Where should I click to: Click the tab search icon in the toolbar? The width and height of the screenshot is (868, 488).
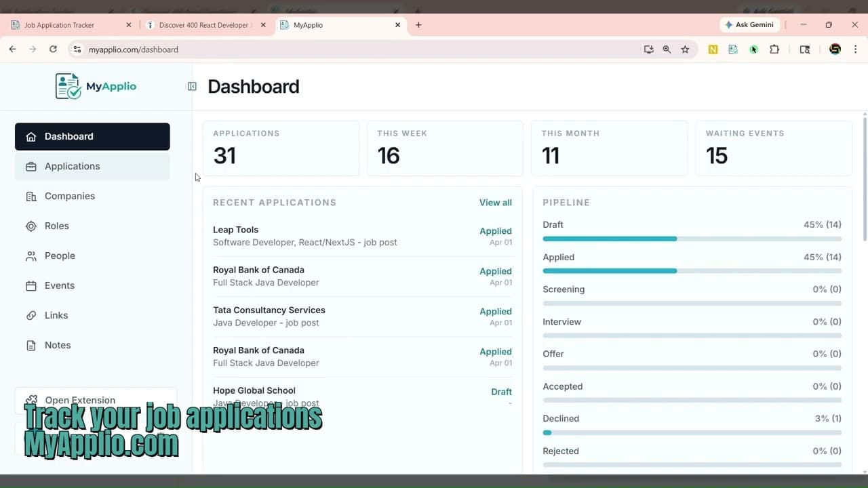click(x=805, y=49)
